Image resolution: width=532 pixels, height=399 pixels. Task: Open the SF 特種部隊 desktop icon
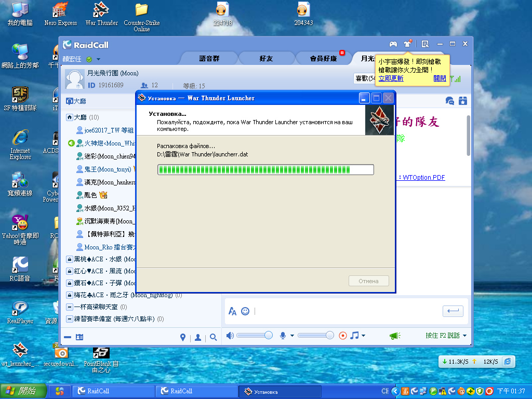[20, 98]
